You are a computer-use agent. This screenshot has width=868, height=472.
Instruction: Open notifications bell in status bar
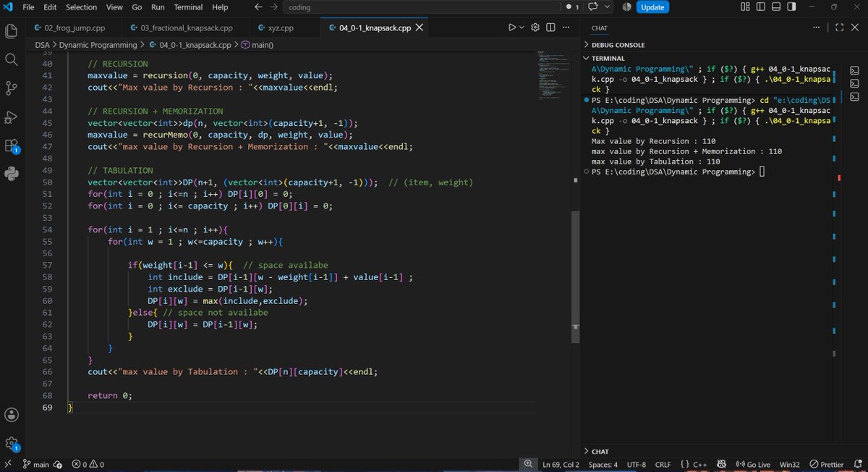point(858,464)
